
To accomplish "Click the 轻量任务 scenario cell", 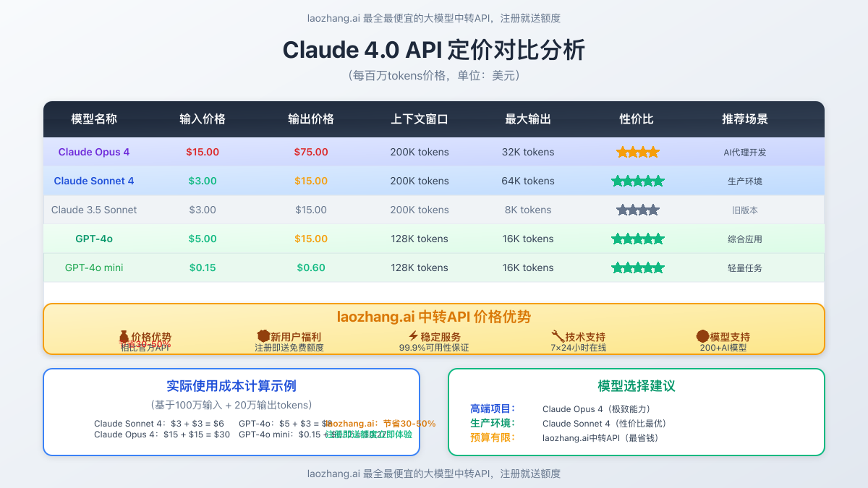I will pyautogui.click(x=745, y=267).
